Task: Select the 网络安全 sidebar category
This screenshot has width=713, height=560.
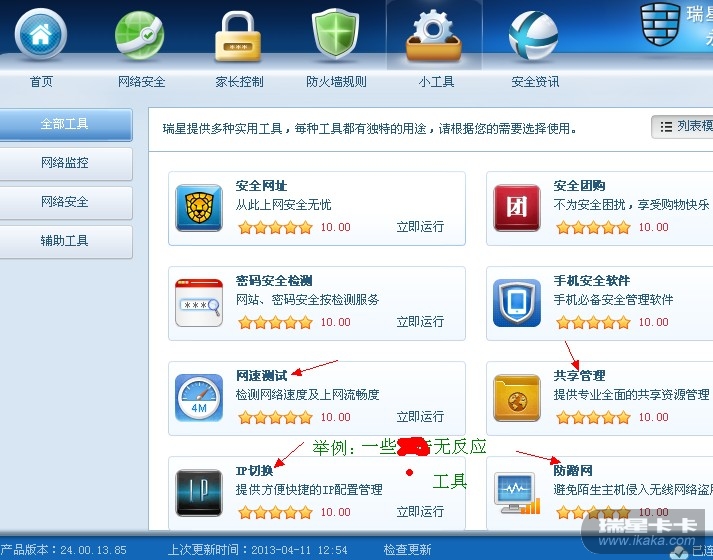Action: (66, 202)
